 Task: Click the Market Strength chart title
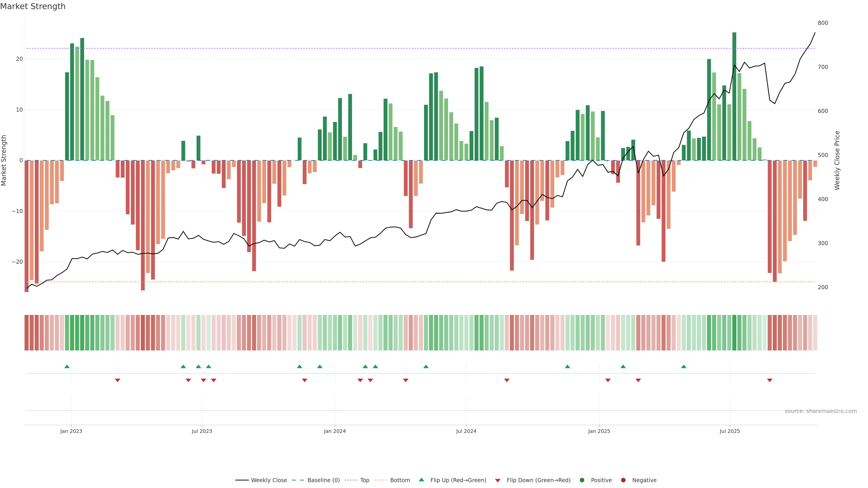tap(33, 6)
